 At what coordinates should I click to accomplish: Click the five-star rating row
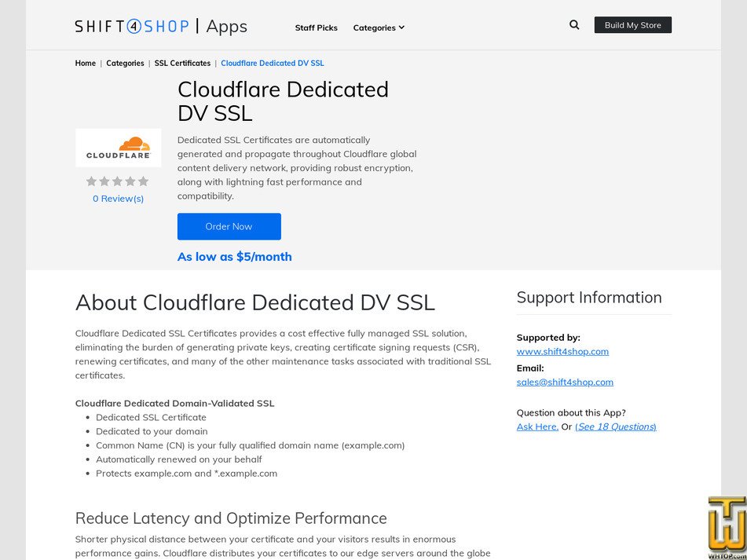click(117, 181)
